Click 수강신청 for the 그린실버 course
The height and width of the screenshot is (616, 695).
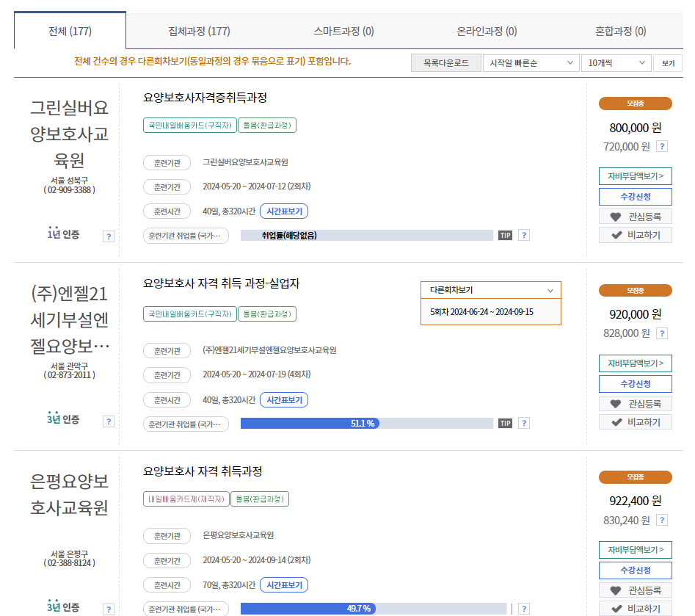point(636,198)
